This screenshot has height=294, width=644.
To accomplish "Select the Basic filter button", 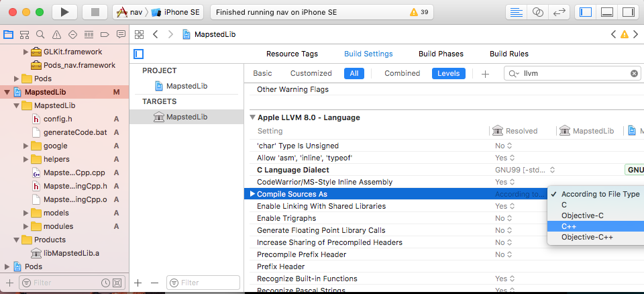I will click(262, 73).
